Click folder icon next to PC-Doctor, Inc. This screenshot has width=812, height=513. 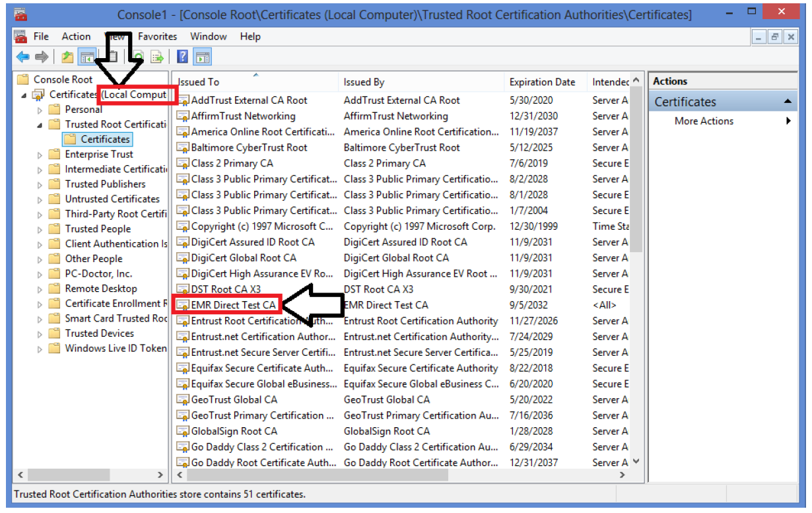55,274
